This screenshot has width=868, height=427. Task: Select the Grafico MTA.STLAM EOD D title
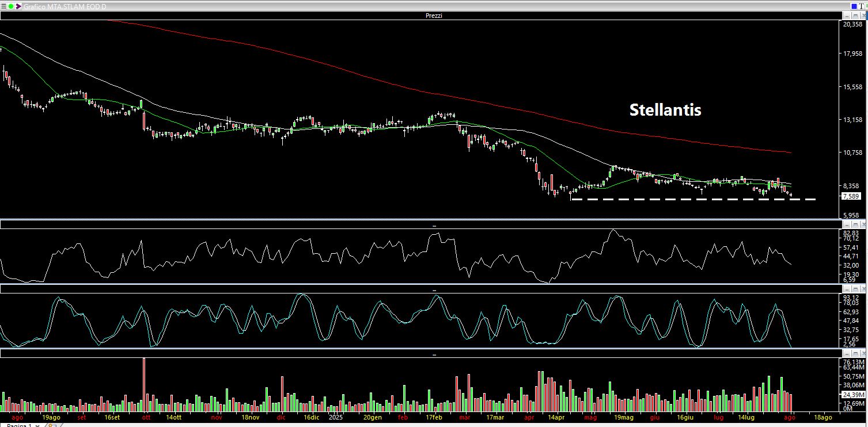[65, 6]
